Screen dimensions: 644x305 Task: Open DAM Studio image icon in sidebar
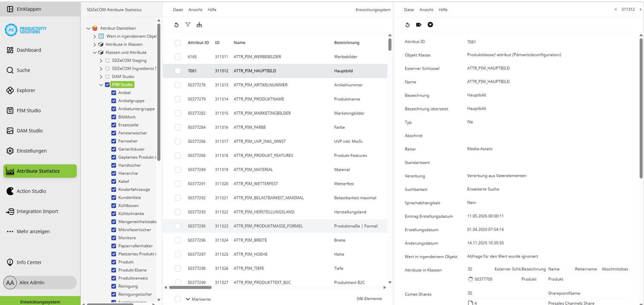[x=10, y=131]
